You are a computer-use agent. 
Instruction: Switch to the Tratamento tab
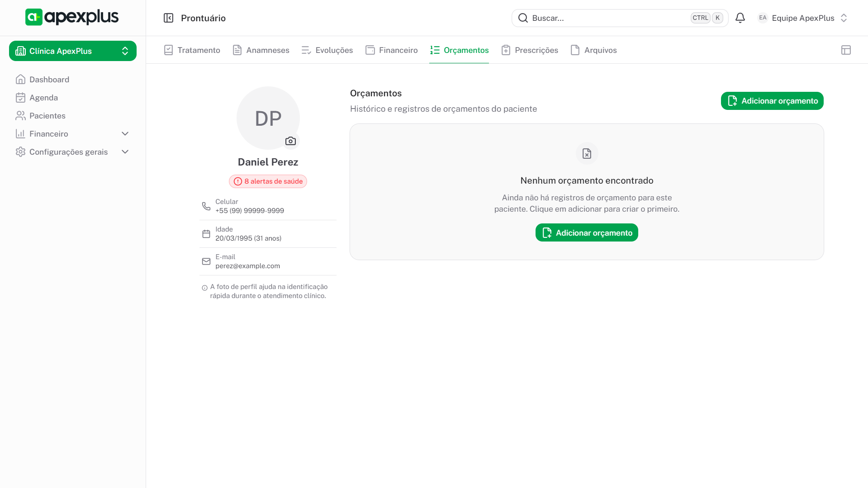(192, 50)
